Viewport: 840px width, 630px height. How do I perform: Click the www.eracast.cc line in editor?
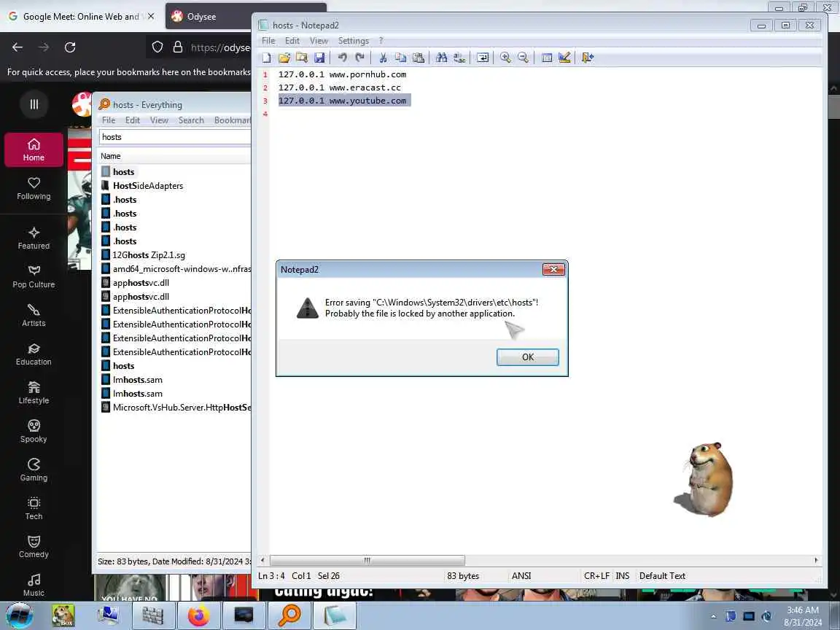click(340, 87)
